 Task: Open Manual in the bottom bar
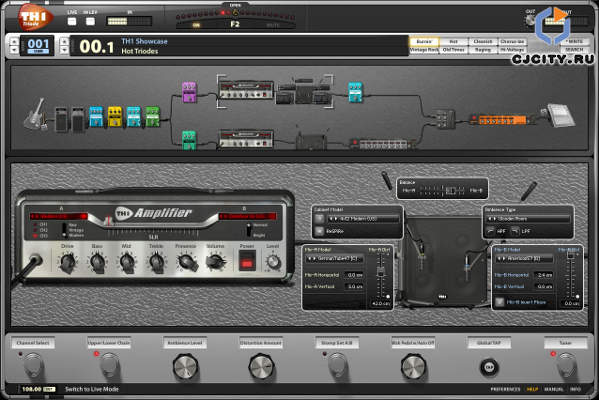coord(554,389)
